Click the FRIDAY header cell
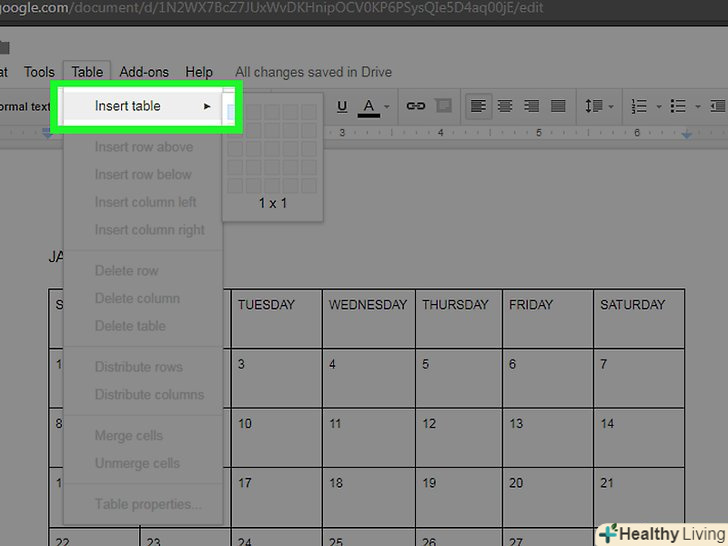Viewport: 728px width, 546px height. tap(548, 318)
